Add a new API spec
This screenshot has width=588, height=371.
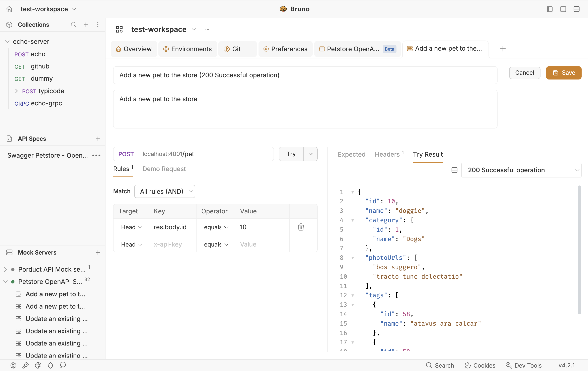coord(98,139)
